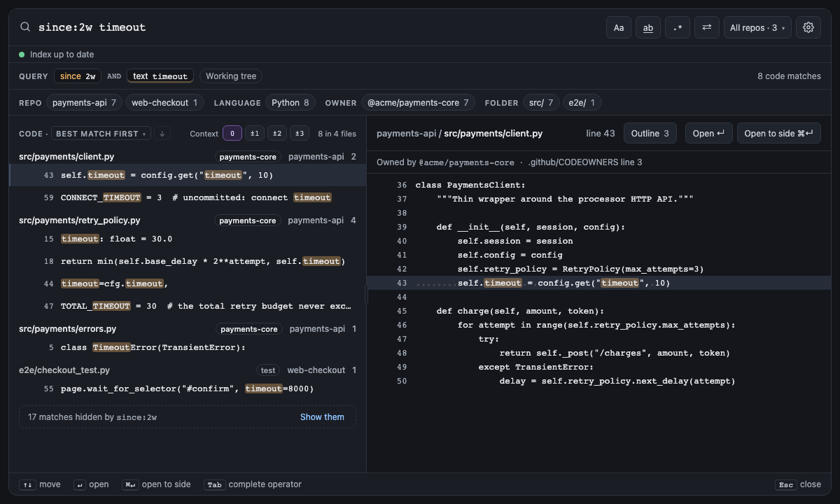Screen dimensions: 840x504
Task: Click the sort direction arrow icon
Action: click(162, 134)
